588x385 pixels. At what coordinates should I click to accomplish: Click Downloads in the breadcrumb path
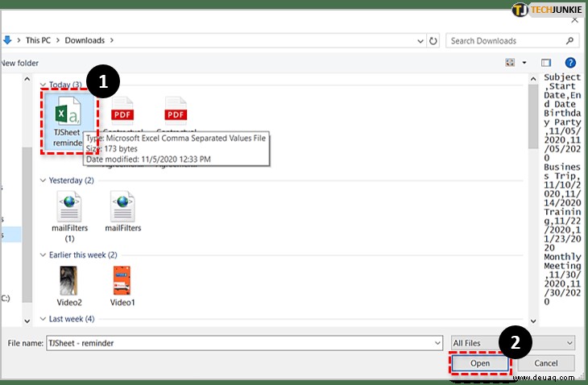(85, 40)
